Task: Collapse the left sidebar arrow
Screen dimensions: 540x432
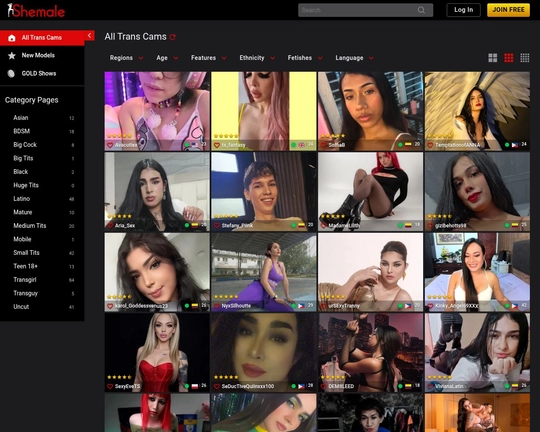Action: (x=90, y=35)
